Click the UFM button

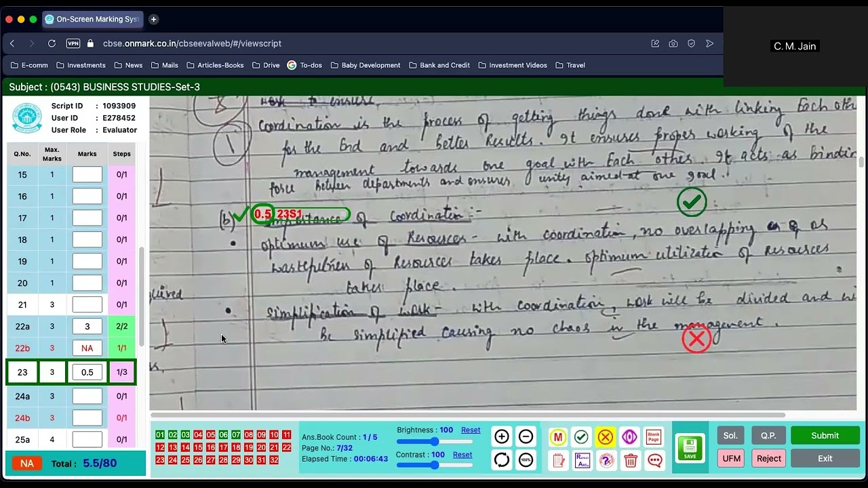pyautogui.click(x=731, y=458)
